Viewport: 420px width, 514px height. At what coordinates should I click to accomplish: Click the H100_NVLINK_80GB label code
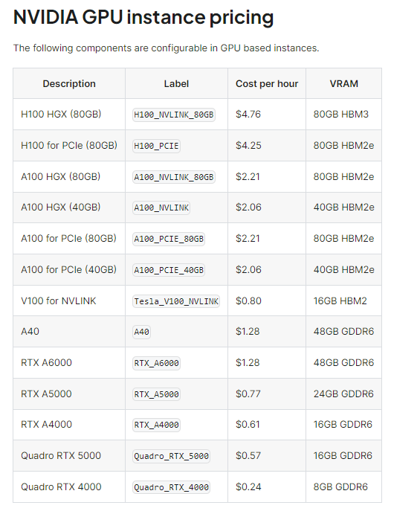174,115
